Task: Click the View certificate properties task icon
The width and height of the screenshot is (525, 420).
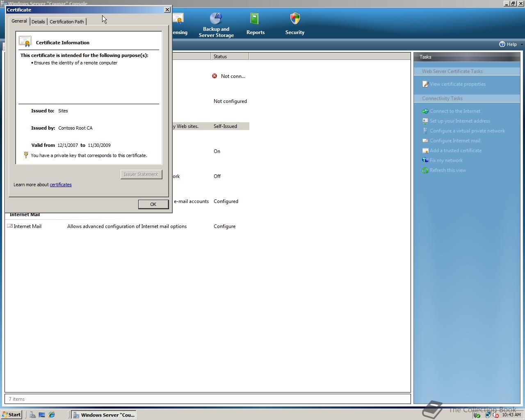Action: click(x=425, y=84)
